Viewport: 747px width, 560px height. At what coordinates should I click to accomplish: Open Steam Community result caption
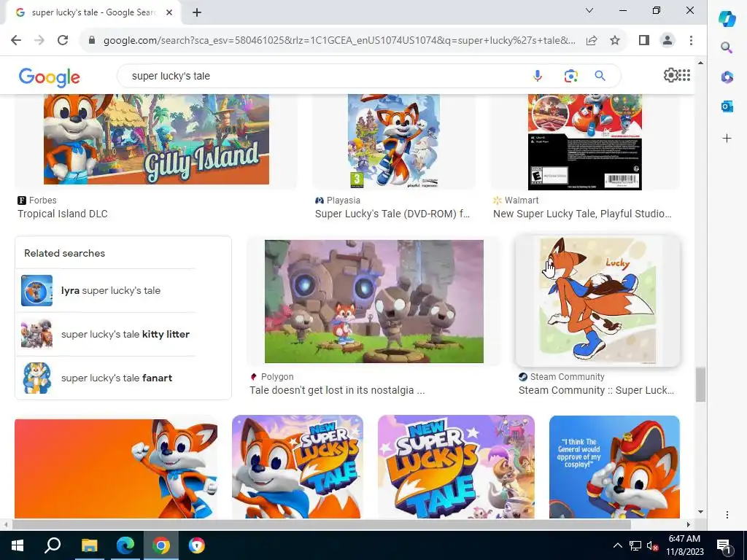[x=596, y=391]
